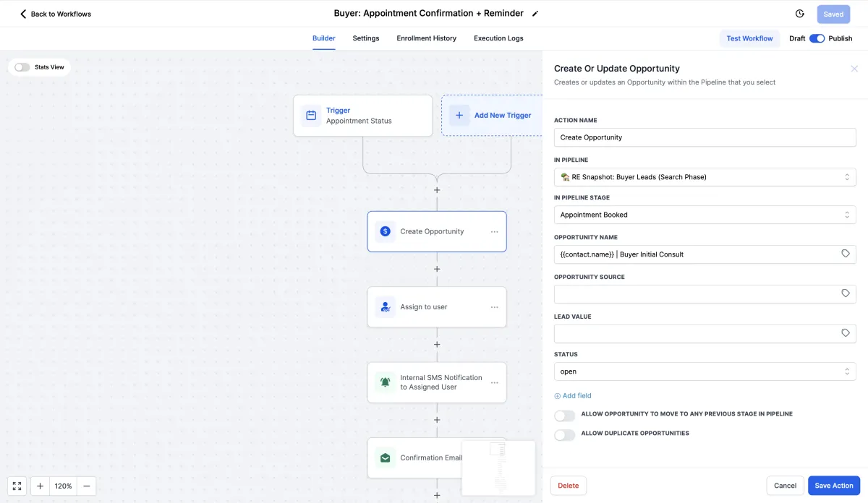The width and height of the screenshot is (868, 503).
Task: Click the fit-to-screen expand icon
Action: tap(17, 486)
